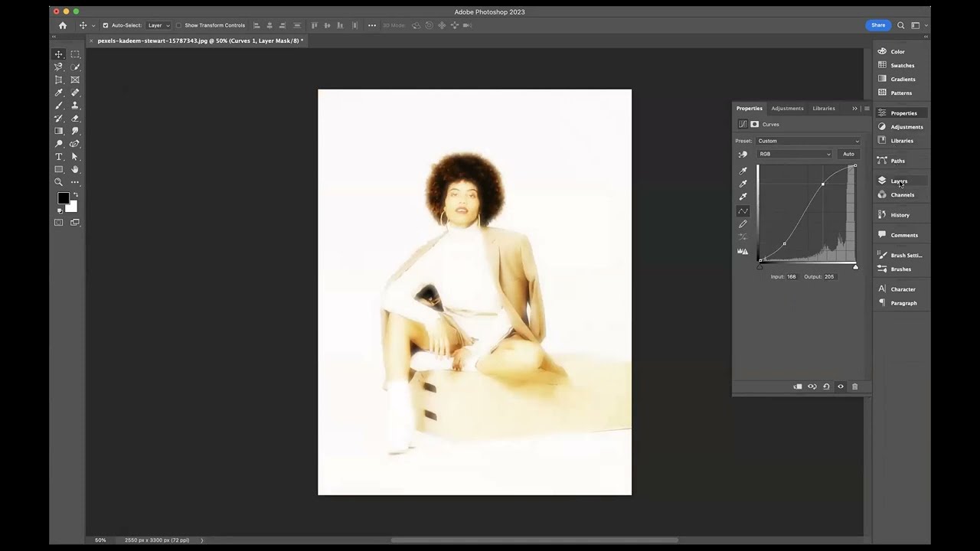
Task: Click the histogram recalculate warning icon
Action: pyautogui.click(x=743, y=251)
